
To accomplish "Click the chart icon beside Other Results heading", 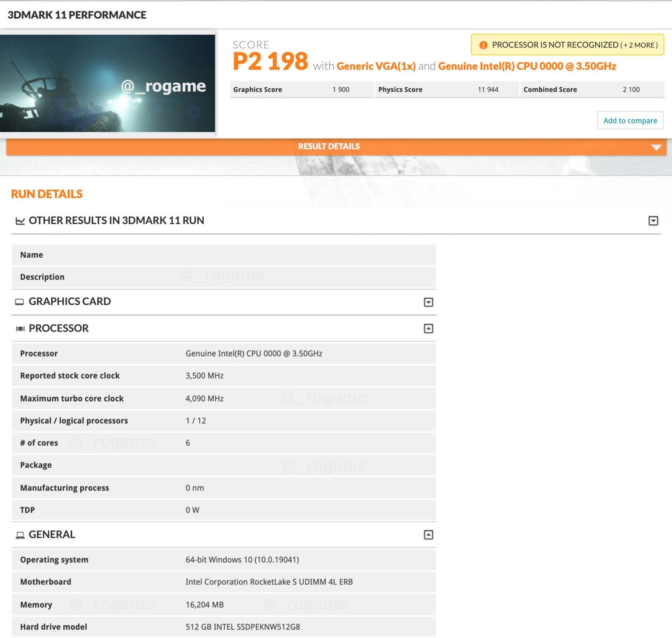I will tap(20, 221).
